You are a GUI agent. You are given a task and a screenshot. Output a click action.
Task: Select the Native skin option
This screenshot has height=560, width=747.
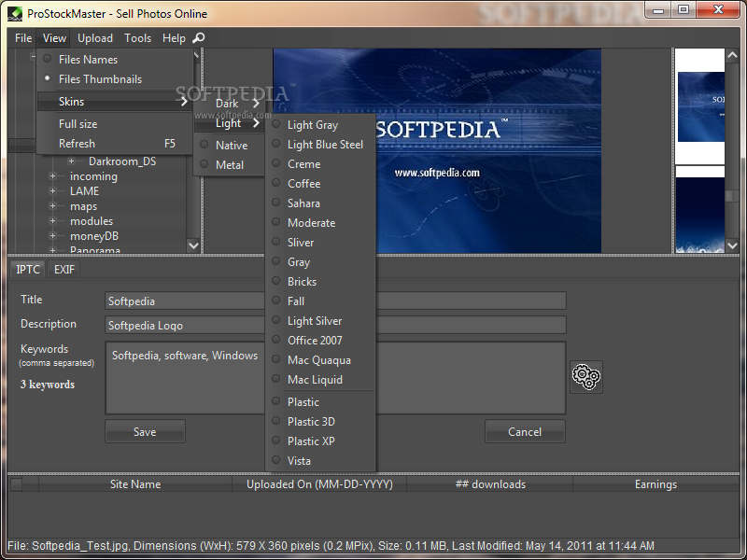[x=229, y=146]
